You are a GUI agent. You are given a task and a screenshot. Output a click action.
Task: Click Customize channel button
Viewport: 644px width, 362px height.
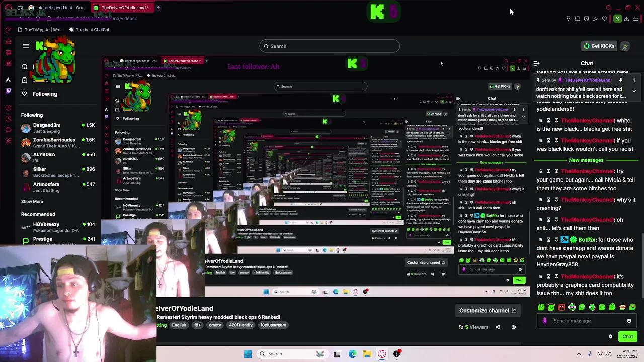pos(488,311)
